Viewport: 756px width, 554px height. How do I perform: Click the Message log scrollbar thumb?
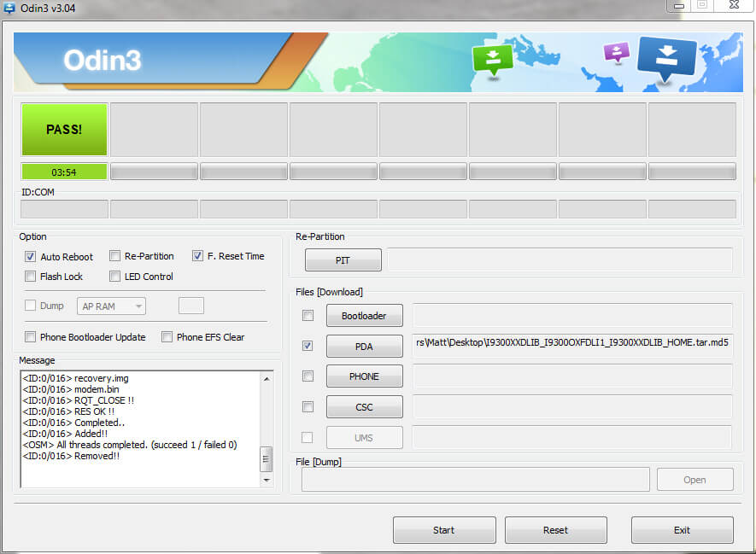pyautogui.click(x=267, y=458)
